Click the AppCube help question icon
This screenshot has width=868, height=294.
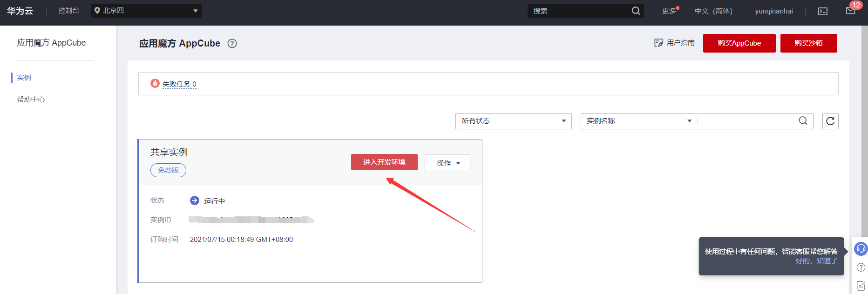(232, 43)
